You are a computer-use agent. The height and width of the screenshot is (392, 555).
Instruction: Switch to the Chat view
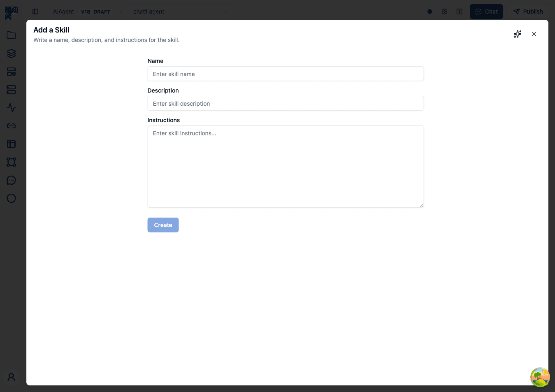pos(486,12)
